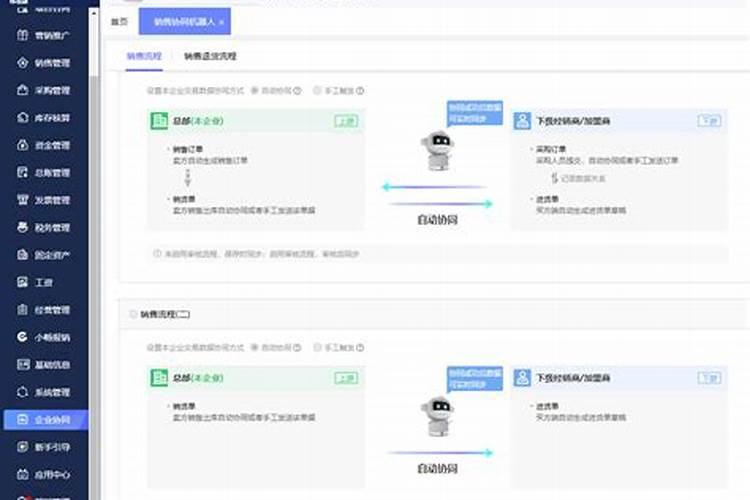Select 手工触发 radio in the first sales flow

click(x=317, y=90)
